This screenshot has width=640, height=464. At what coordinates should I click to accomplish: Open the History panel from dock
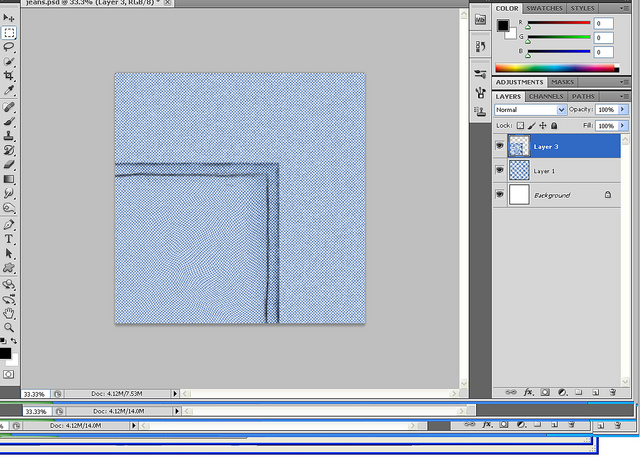point(480,46)
